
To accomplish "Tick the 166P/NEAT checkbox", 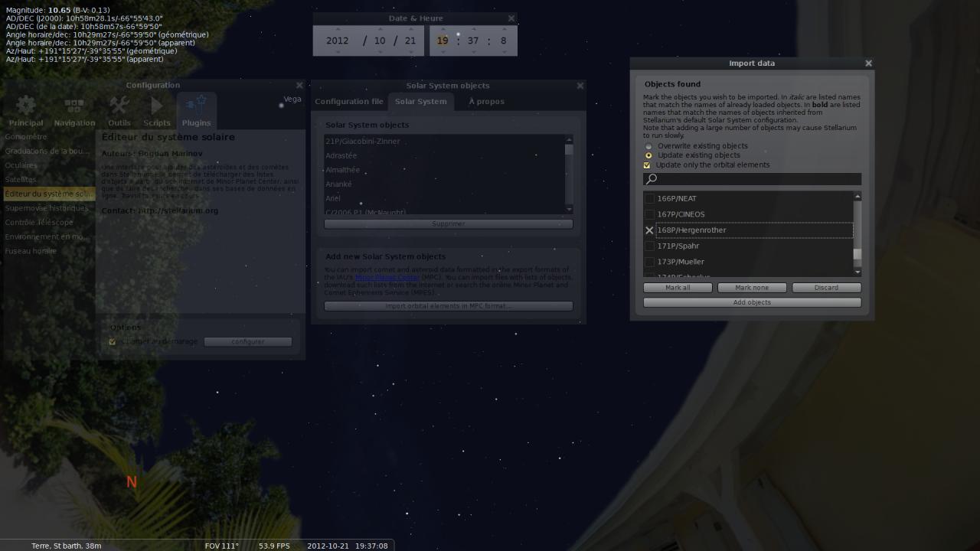I will tap(649, 199).
